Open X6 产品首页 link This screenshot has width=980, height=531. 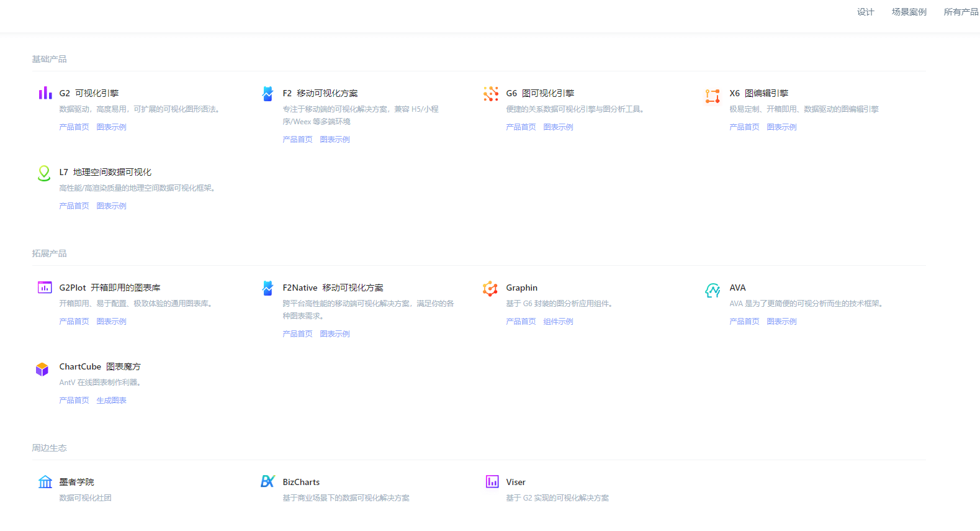tap(744, 127)
